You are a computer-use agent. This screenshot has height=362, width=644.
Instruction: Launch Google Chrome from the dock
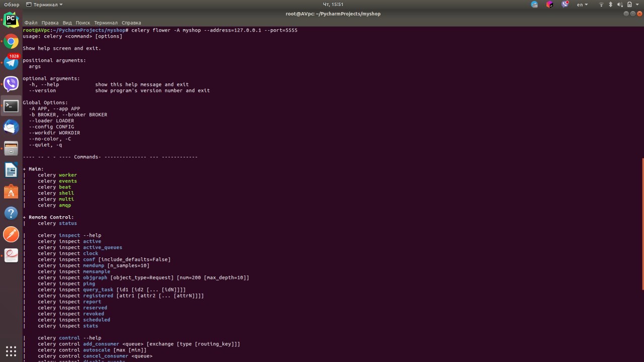point(11,42)
